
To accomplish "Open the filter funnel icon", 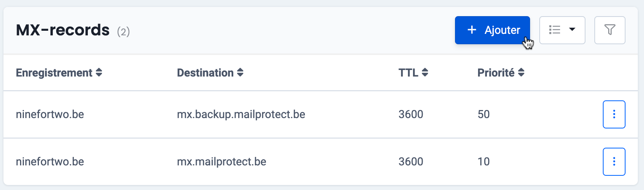I will tap(610, 30).
